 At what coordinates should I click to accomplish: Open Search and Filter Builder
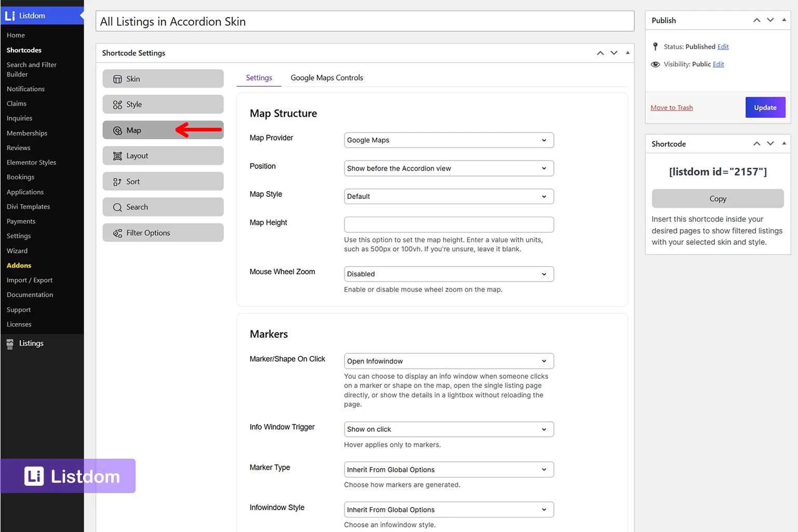[x=32, y=70]
